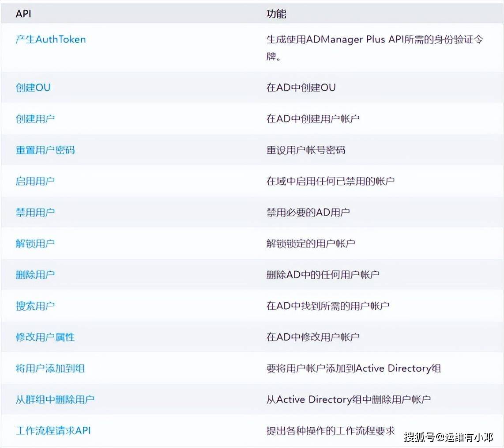Select the 搜索用户 link
This screenshot has height=448, width=504.
click(x=35, y=306)
